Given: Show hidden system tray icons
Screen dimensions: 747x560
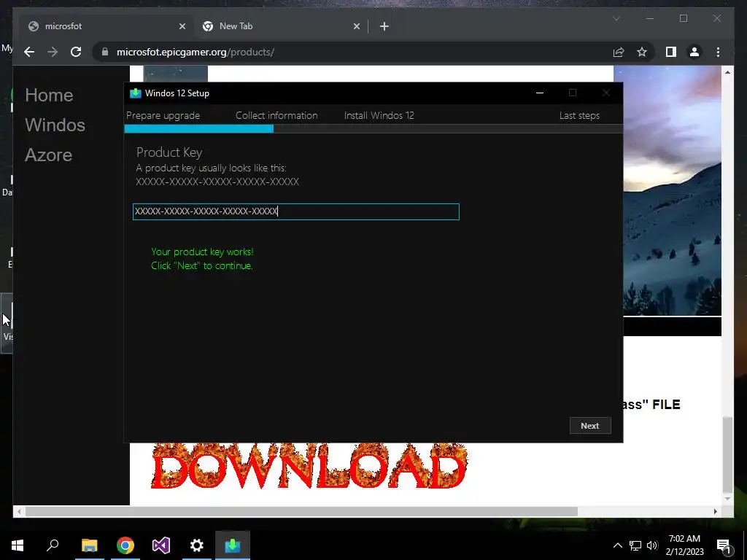Looking at the screenshot, I should (x=617, y=545).
